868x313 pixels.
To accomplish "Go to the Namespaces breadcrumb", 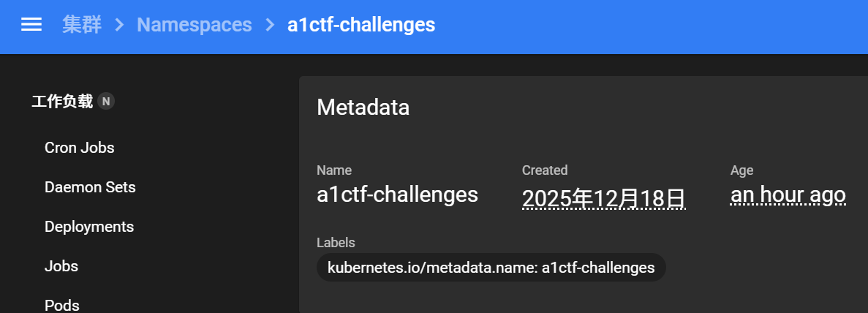I will click(194, 25).
